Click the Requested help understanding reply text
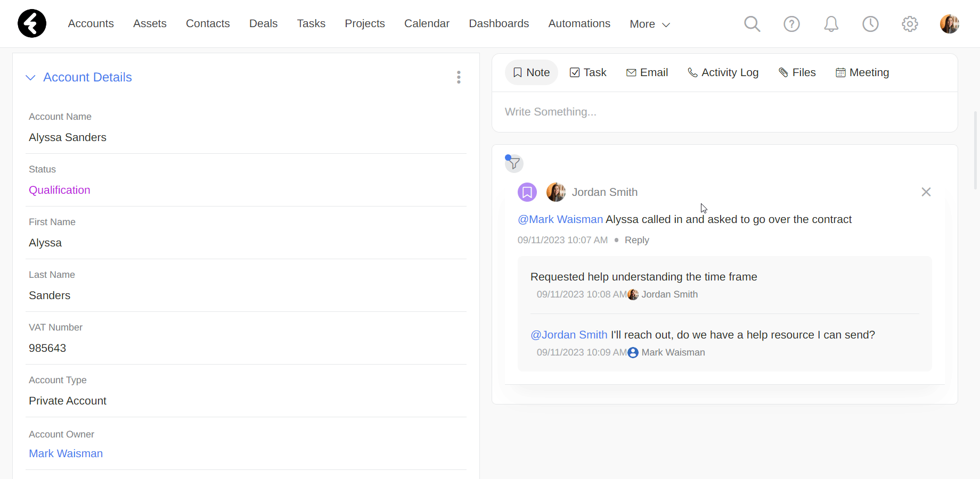 [x=644, y=277]
